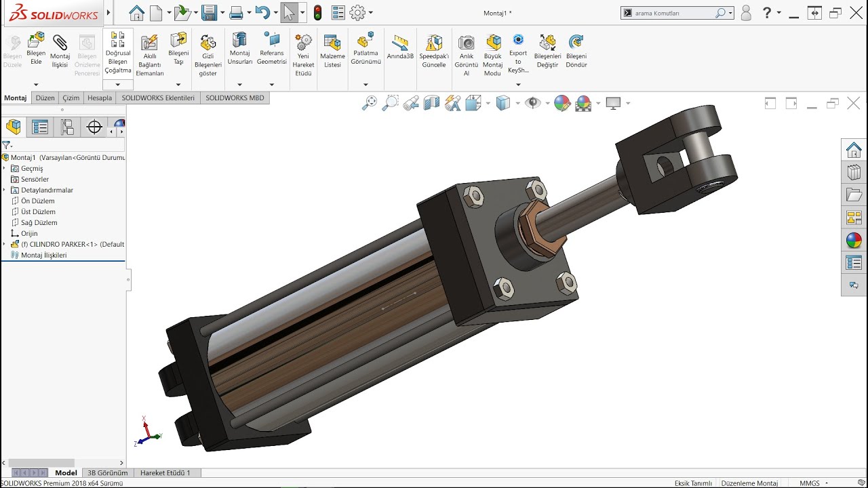Switch to the Hesapla tab

tap(100, 98)
